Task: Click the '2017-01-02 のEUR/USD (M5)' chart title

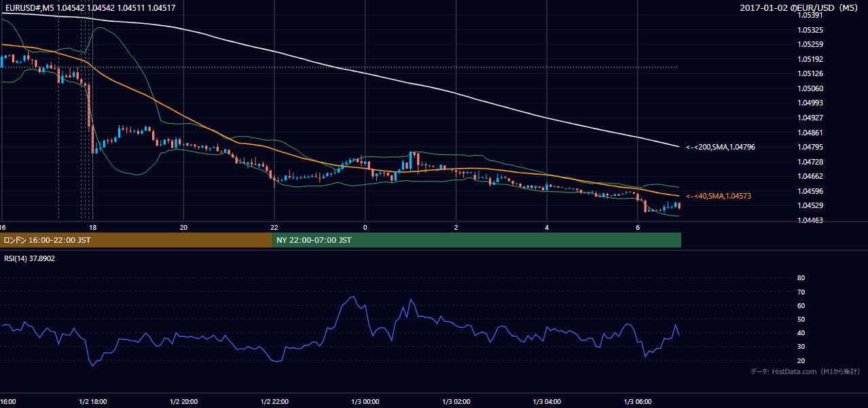Action: click(800, 7)
